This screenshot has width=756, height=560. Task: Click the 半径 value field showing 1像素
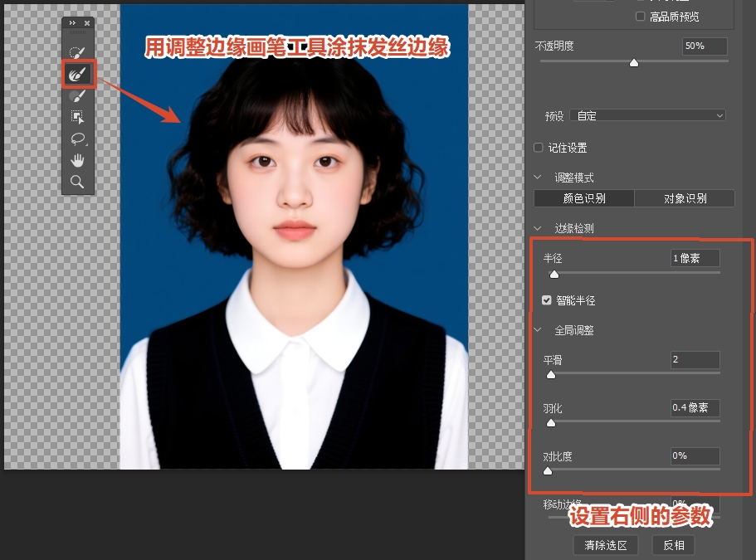click(695, 258)
